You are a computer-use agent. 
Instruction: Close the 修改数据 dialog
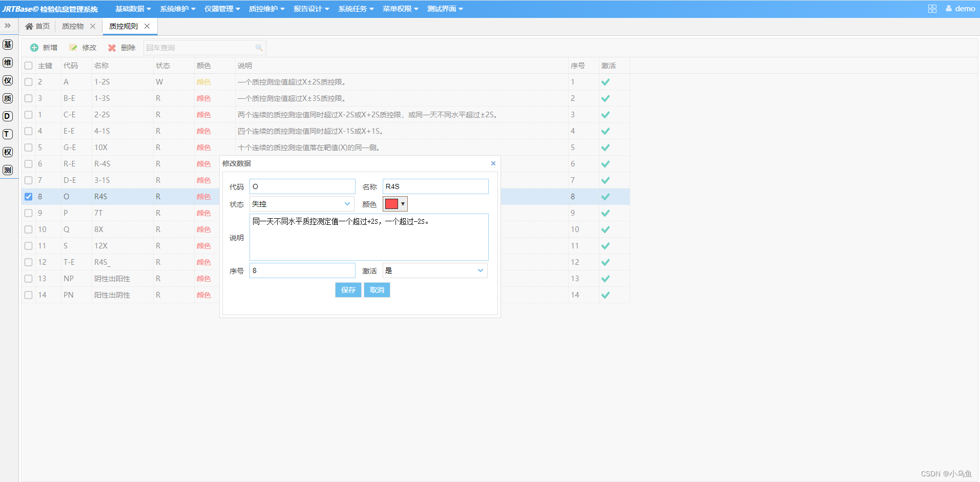coord(493,163)
